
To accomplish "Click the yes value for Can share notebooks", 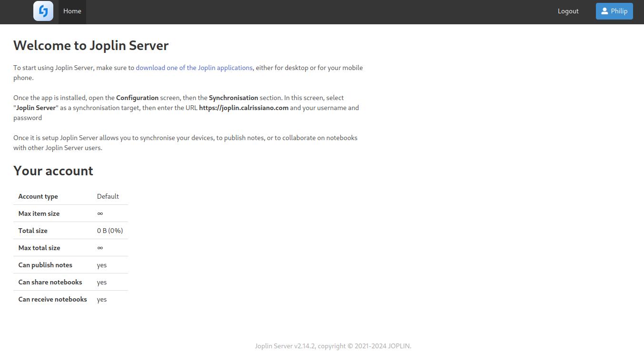I will 102,282.
